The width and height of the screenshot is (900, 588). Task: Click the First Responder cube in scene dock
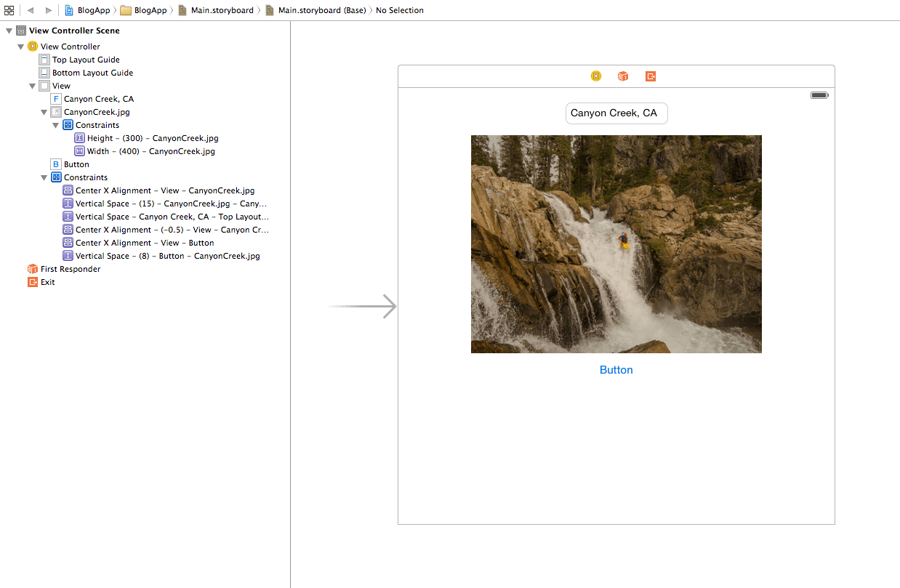coord(623,76)
